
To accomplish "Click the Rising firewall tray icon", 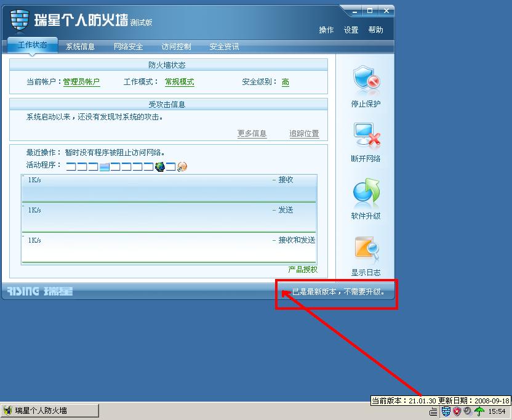I will pyautogui.click(x=446, y=411).
